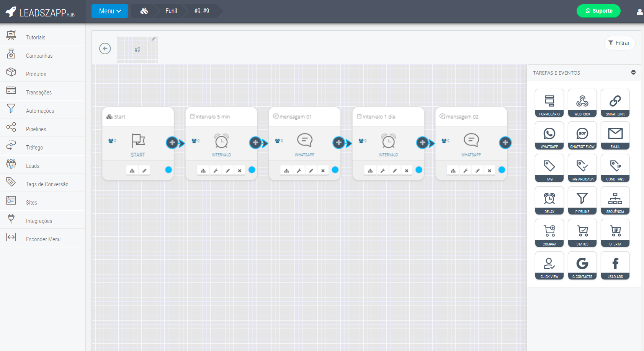The width and height of the screenshot is (644, 351).
Task: Click the plus button after mensagem 02
Action: [505, 143]
